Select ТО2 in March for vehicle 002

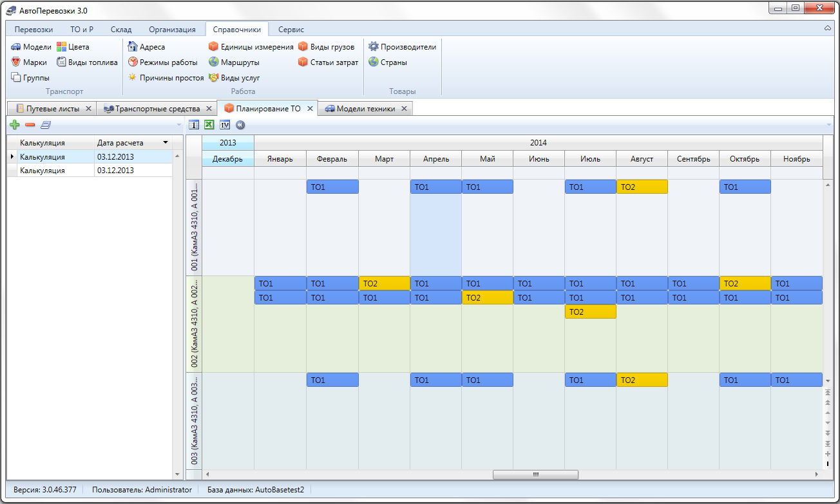(384, 283)
